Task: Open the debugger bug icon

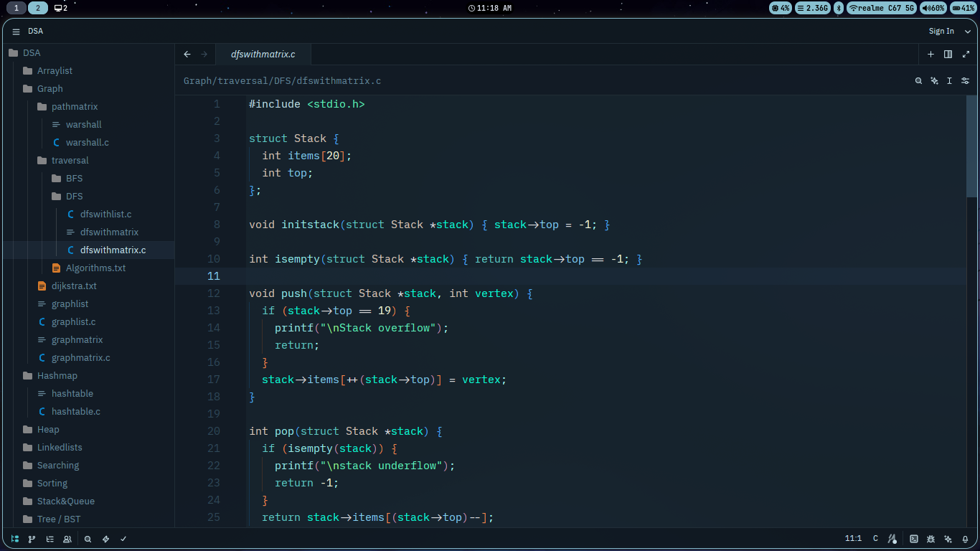Action: click(931, 539)
